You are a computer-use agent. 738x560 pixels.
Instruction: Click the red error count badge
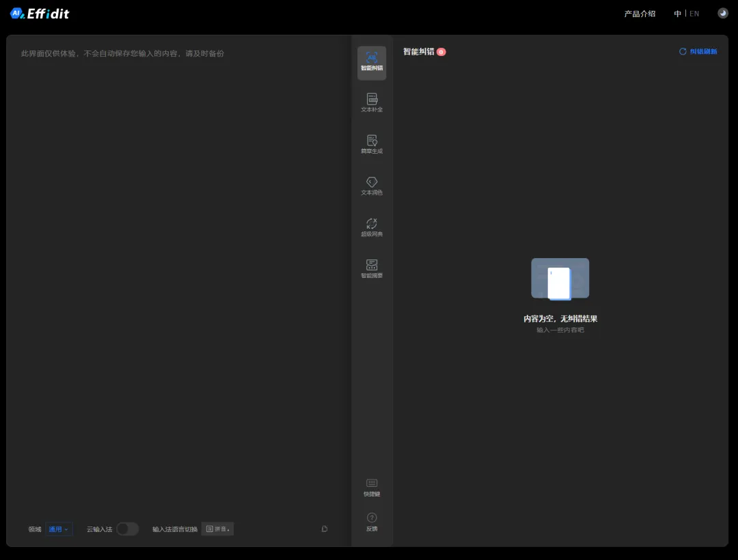[x=441, y=52]
